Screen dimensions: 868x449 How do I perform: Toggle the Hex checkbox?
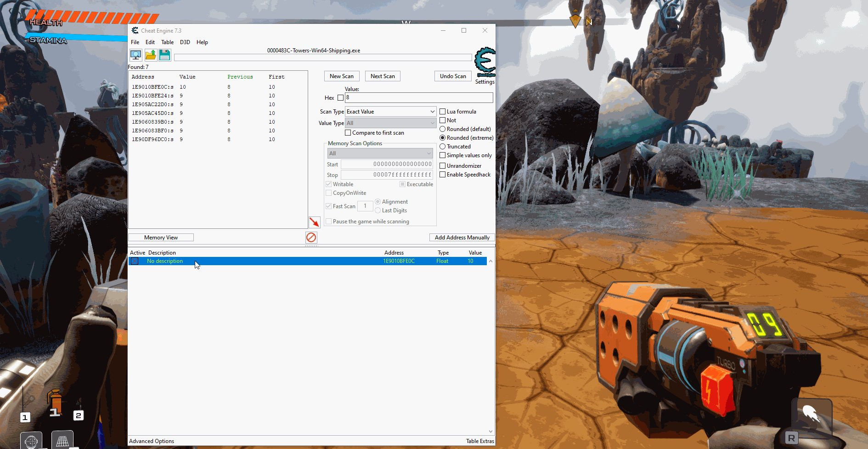(340, 98)
